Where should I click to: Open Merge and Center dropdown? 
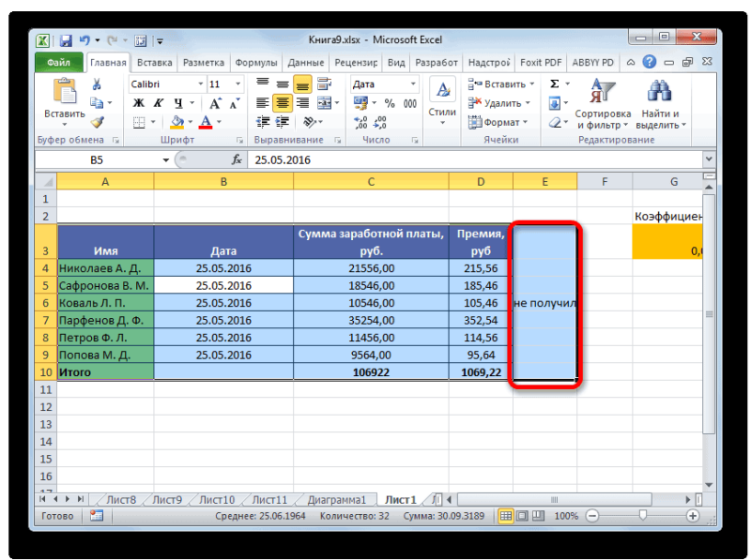pyautogui.click(x=337, y=103)
